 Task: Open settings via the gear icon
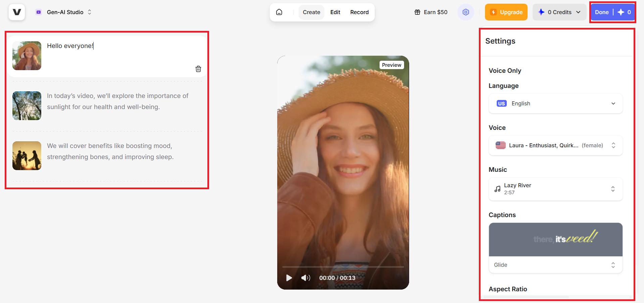point(466,12)
